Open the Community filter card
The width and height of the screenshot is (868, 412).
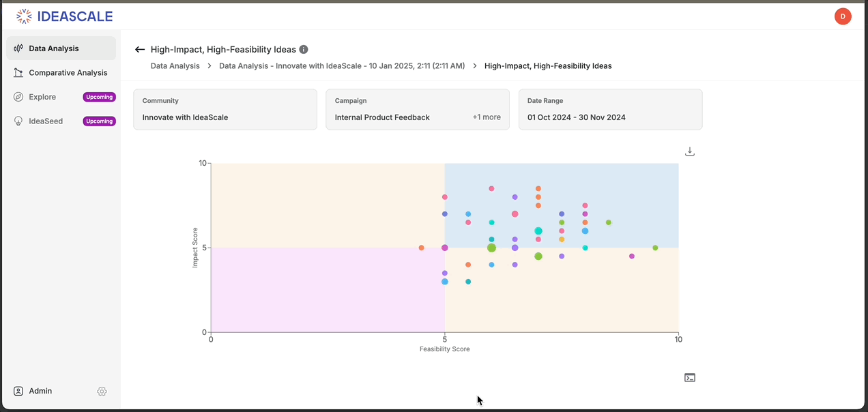point(225,109)
